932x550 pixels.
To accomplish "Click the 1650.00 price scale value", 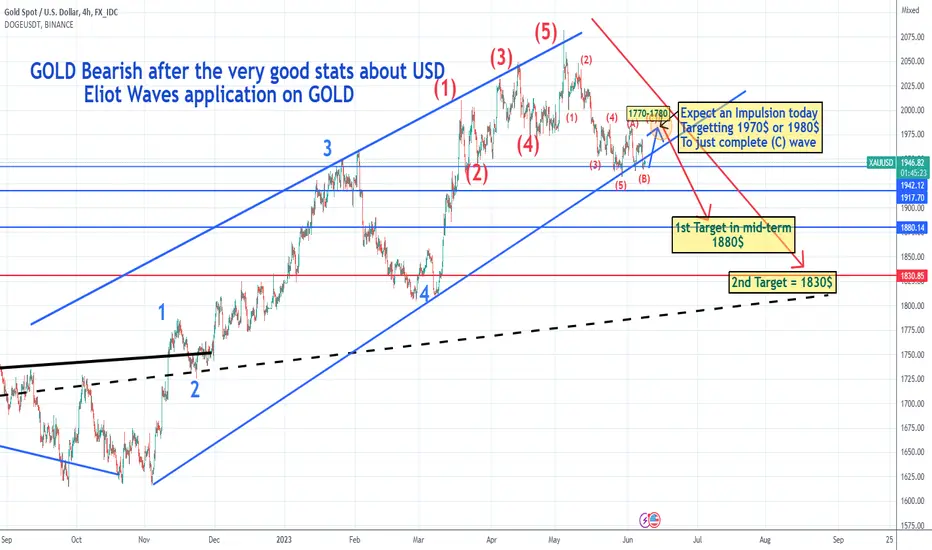I will [x=912, y=452].
